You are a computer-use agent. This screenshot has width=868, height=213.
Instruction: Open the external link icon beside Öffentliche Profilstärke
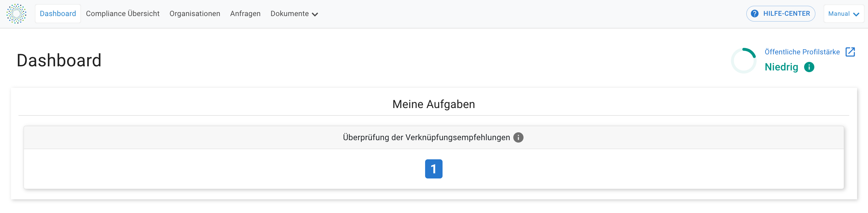[x=850, y=52]
